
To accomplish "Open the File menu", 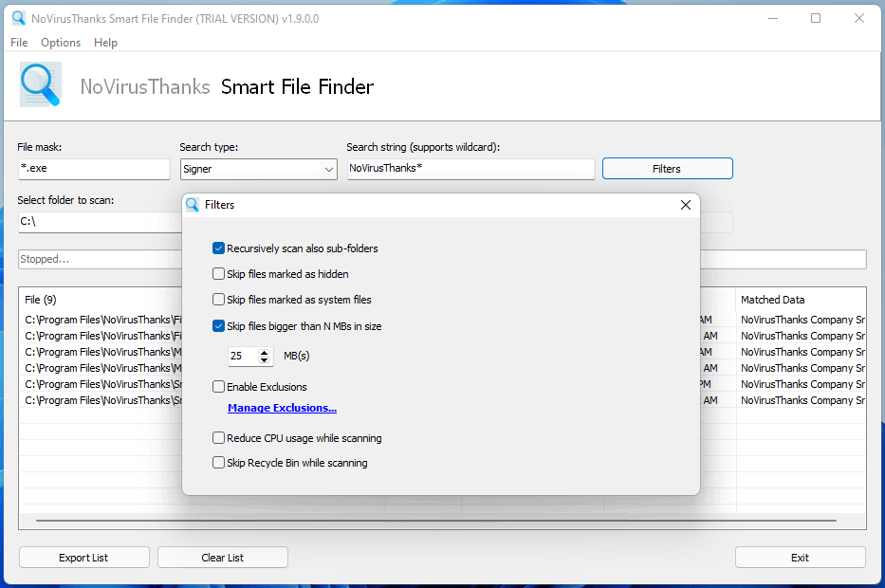I will point(18,42).
